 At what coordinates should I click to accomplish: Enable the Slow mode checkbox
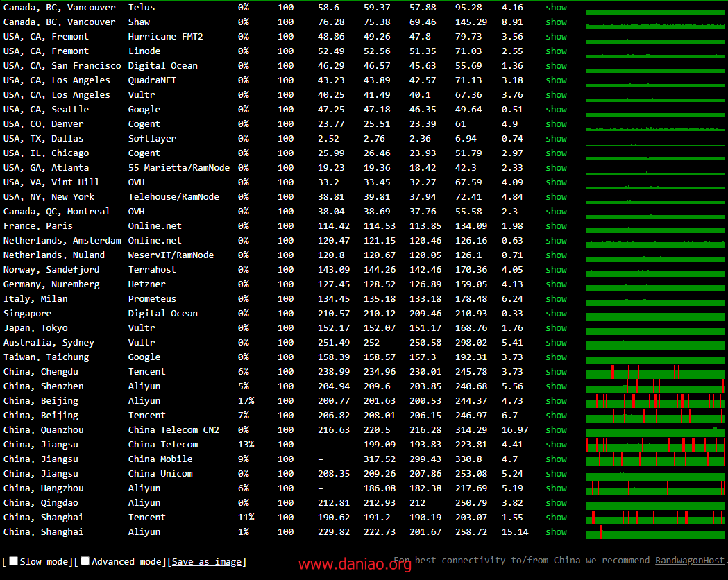pyautogui.click(x=14, y=561)
